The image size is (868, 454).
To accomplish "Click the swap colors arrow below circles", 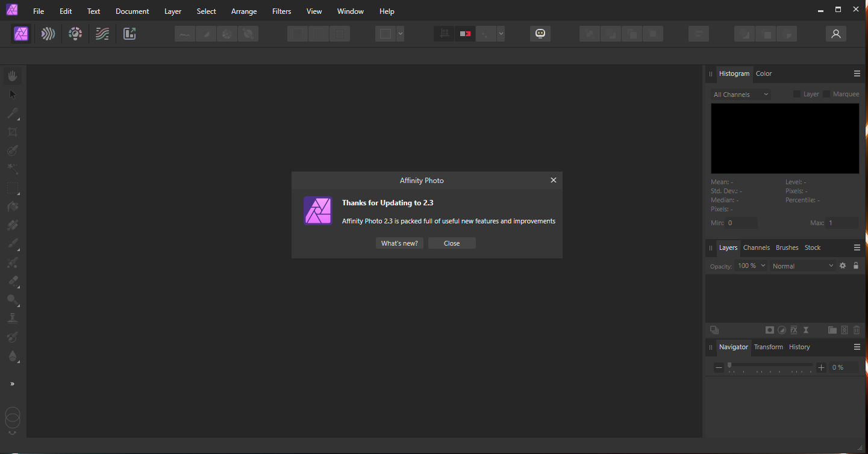I will [13, 433].
